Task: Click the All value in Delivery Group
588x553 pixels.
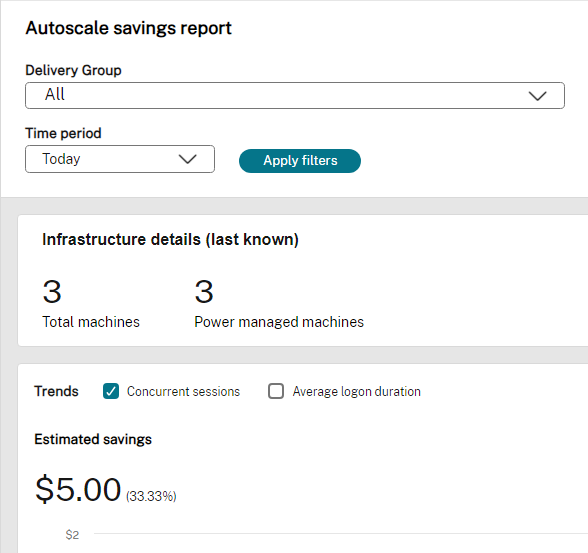Action: coord(55,94)
